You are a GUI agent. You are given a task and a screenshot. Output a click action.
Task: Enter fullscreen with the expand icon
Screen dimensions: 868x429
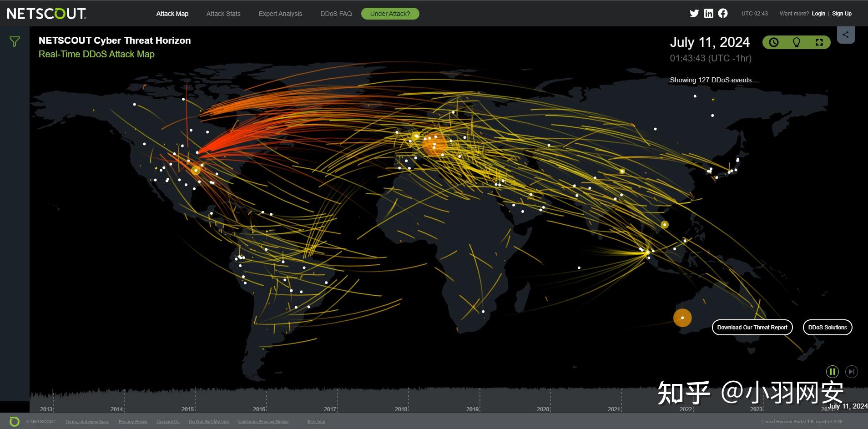click(x=819, y=42)
